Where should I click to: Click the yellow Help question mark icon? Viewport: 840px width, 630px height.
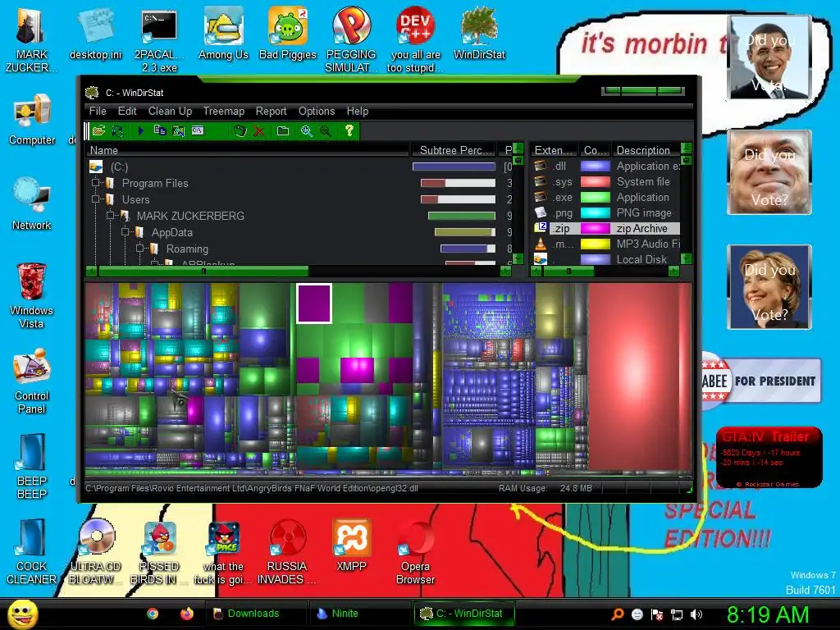tap(349, 130)
